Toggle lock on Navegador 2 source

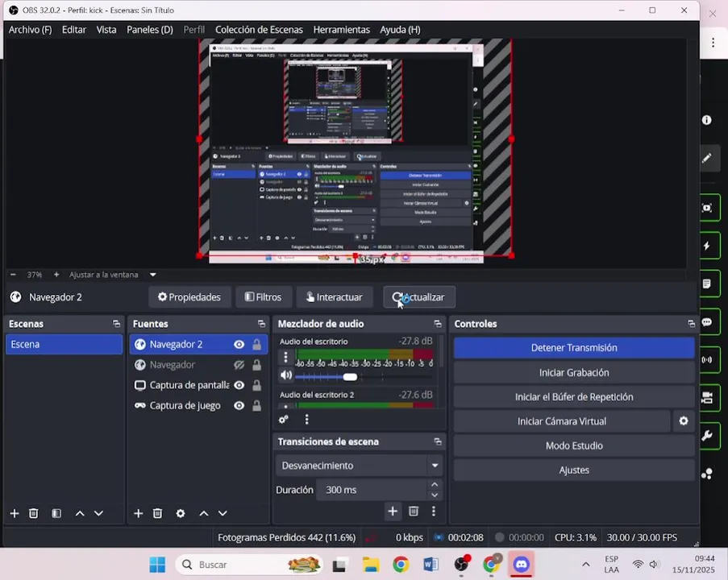pos(256,344)
